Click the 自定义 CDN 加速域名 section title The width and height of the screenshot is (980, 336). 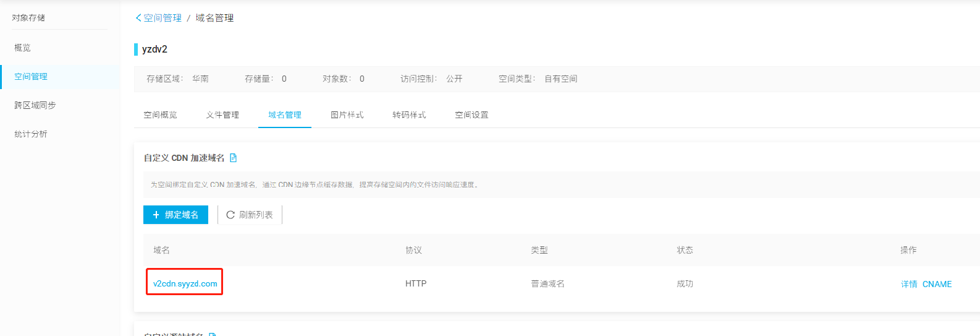click(184, 158)
